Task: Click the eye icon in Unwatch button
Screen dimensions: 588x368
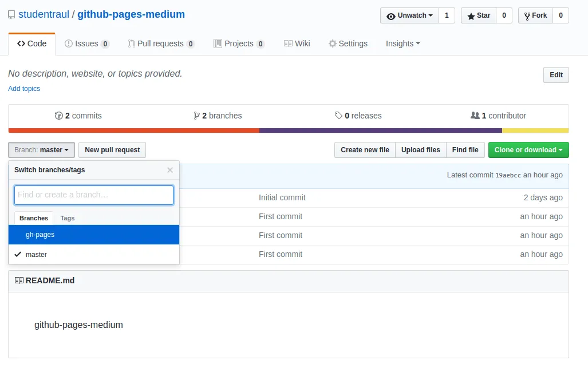Action: point(390,16)
